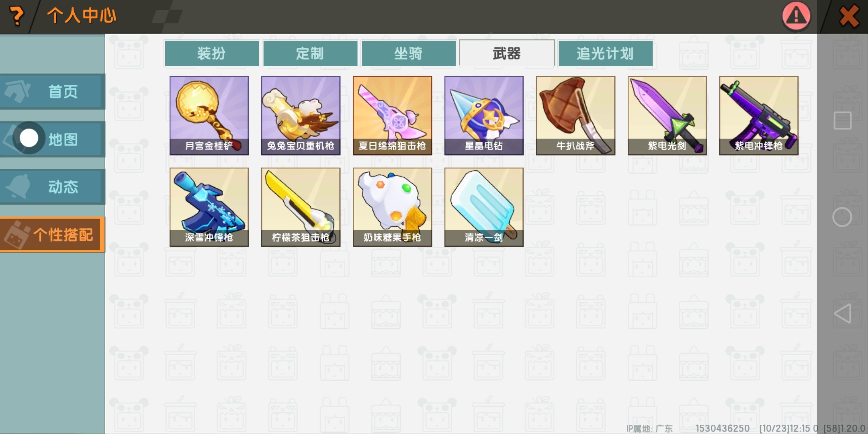Switch to the 装扮 tab
The width and height of the screenshot is (868, 434).
(212, 53)
